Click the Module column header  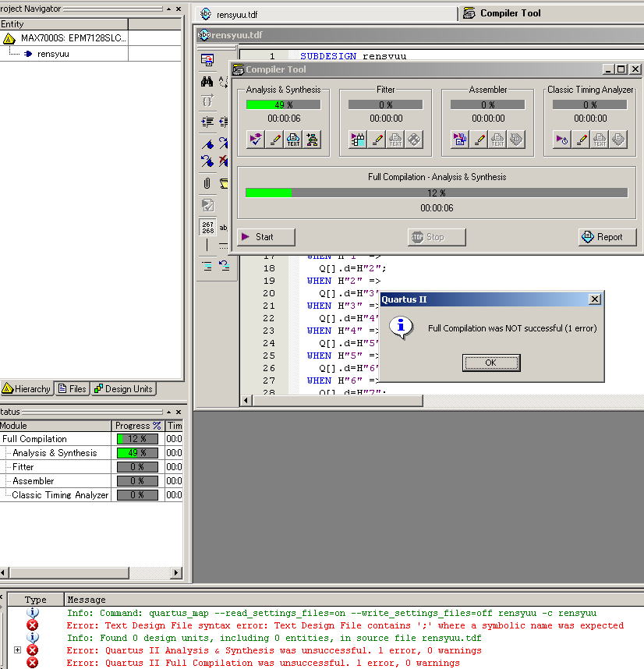55,426
